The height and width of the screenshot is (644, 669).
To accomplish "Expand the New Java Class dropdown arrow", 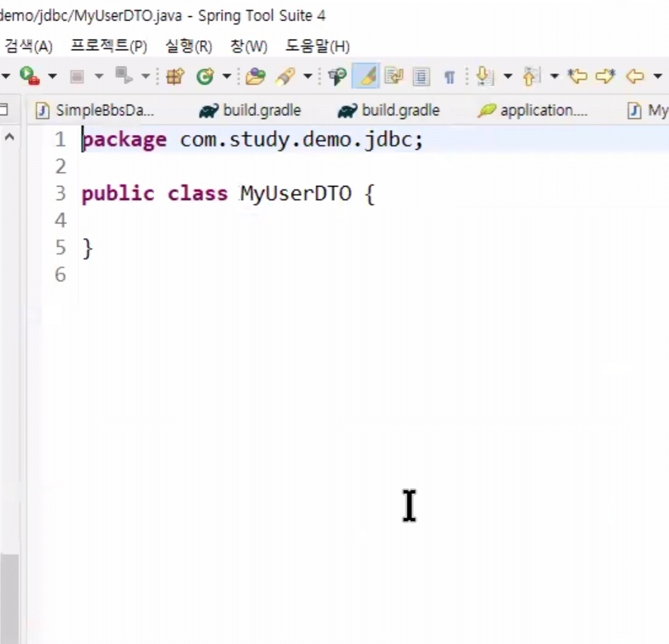I will click(x=227, y=76).
